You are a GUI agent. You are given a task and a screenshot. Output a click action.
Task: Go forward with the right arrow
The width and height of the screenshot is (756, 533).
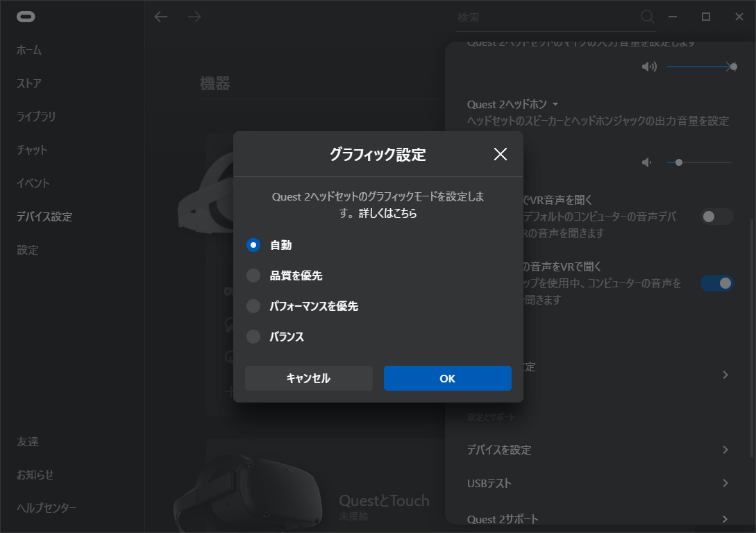tap(194, 17)
